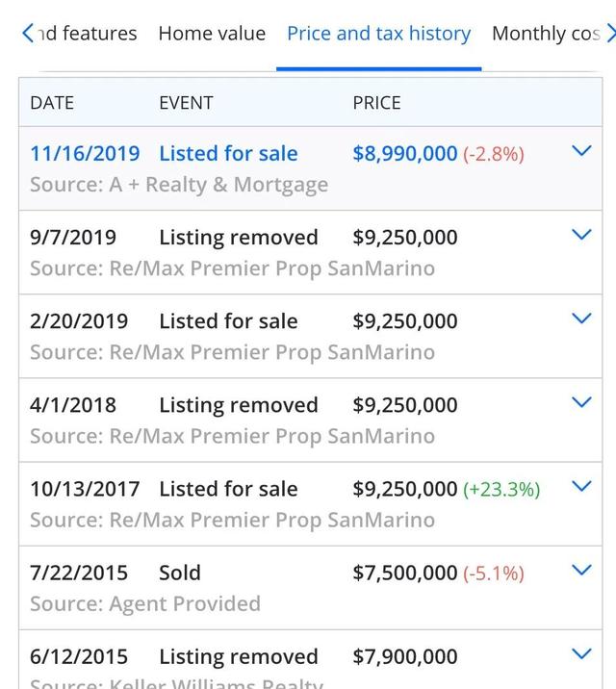Switch to the Monthly cost tab
616x689 pixels.
[x=546, y=34]
